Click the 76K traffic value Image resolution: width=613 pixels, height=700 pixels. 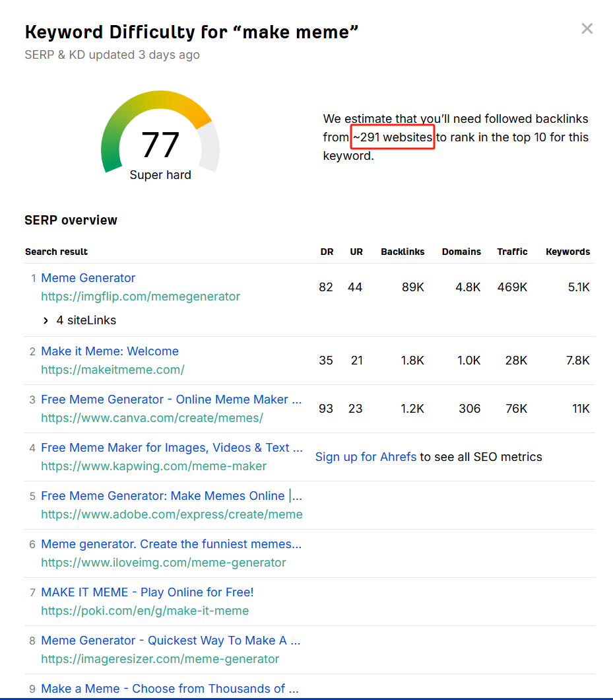click(516, 409)
